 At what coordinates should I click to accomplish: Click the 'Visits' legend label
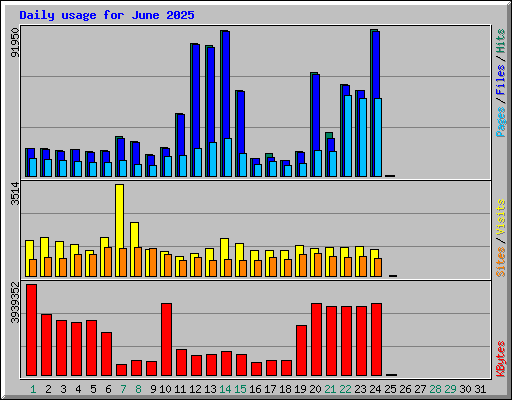click(x=501, y=217)
